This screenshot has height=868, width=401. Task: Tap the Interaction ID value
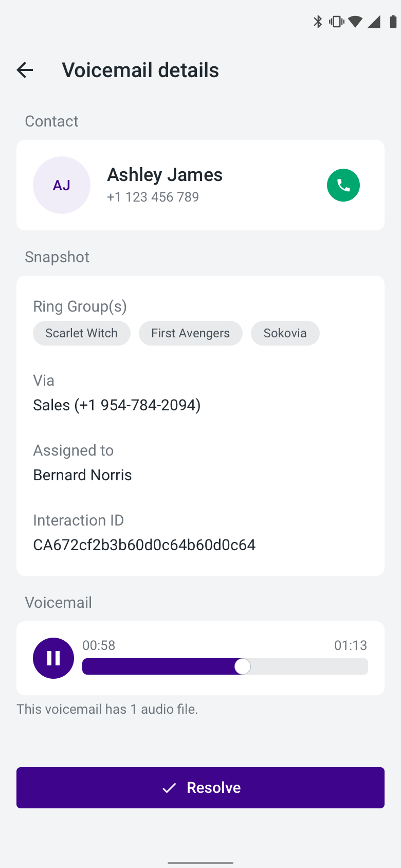click(144, 545)
